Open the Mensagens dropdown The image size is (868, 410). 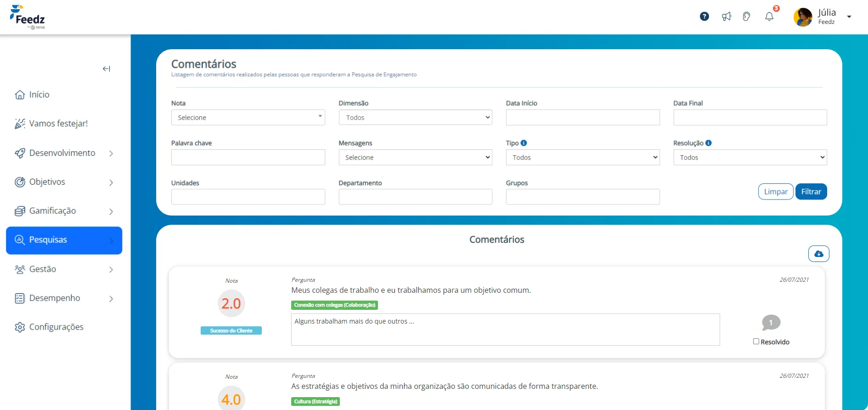[x=415, y=157]
